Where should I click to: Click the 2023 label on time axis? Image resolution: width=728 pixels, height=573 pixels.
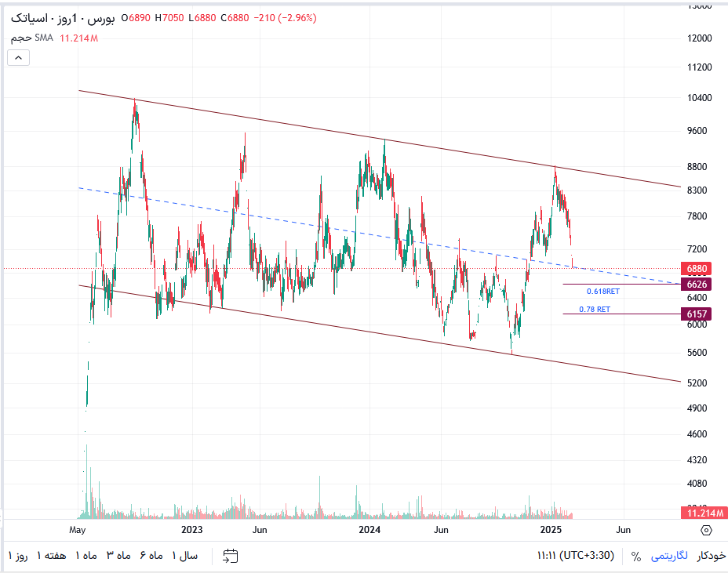(191, 530)
